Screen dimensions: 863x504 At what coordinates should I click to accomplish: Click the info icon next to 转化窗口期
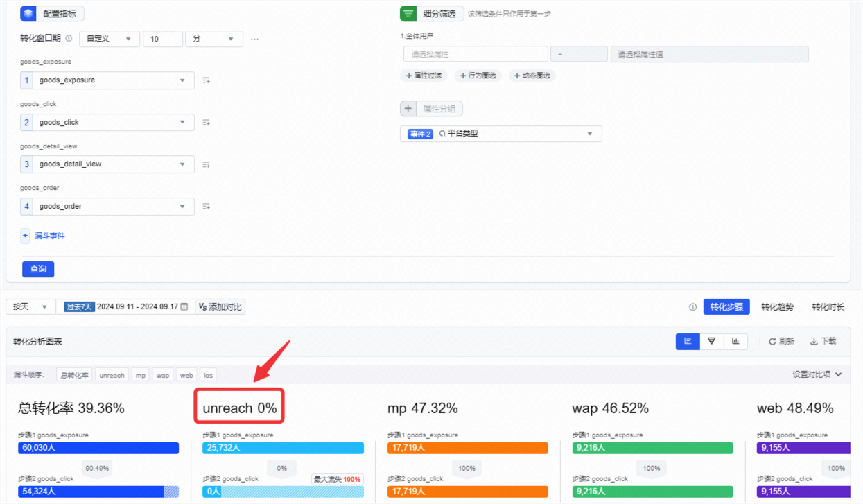[69, 39]
